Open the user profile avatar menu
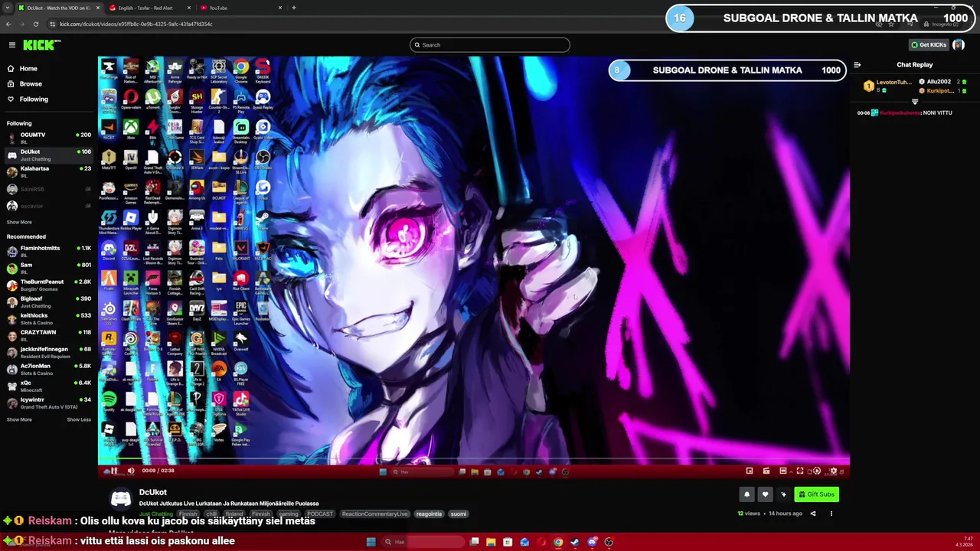980x551 pixels. pos(959,45)
